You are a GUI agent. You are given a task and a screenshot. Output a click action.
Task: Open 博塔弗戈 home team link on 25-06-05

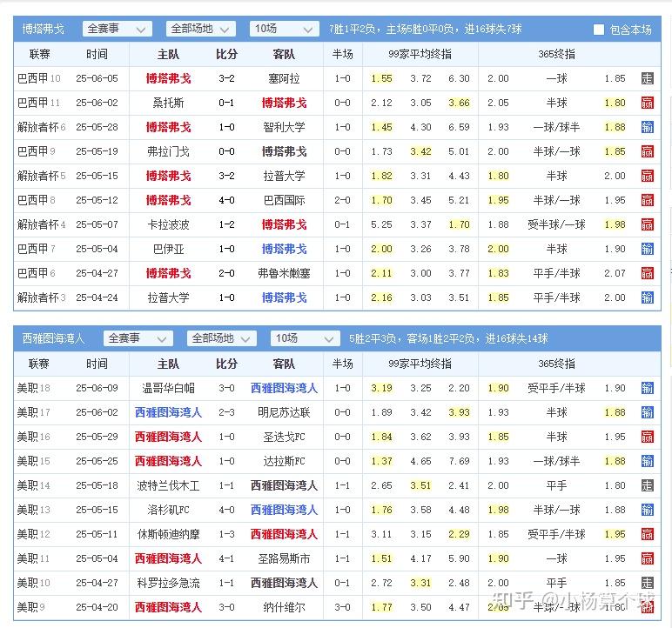click(168, 78)
